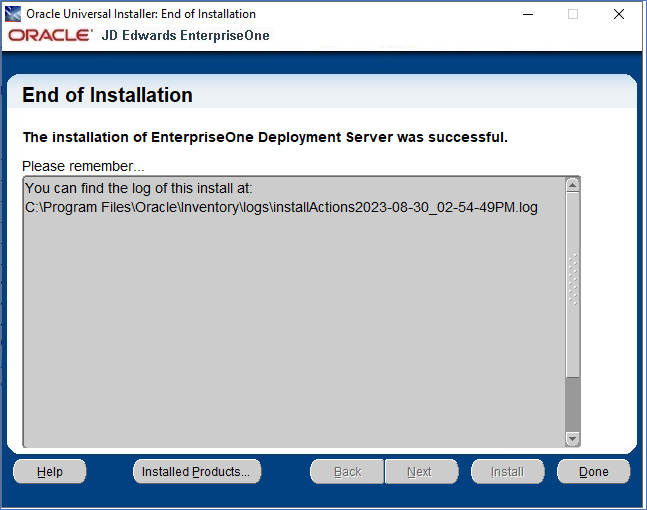Click the scrollbar up arrow in log box

[572, 185]
